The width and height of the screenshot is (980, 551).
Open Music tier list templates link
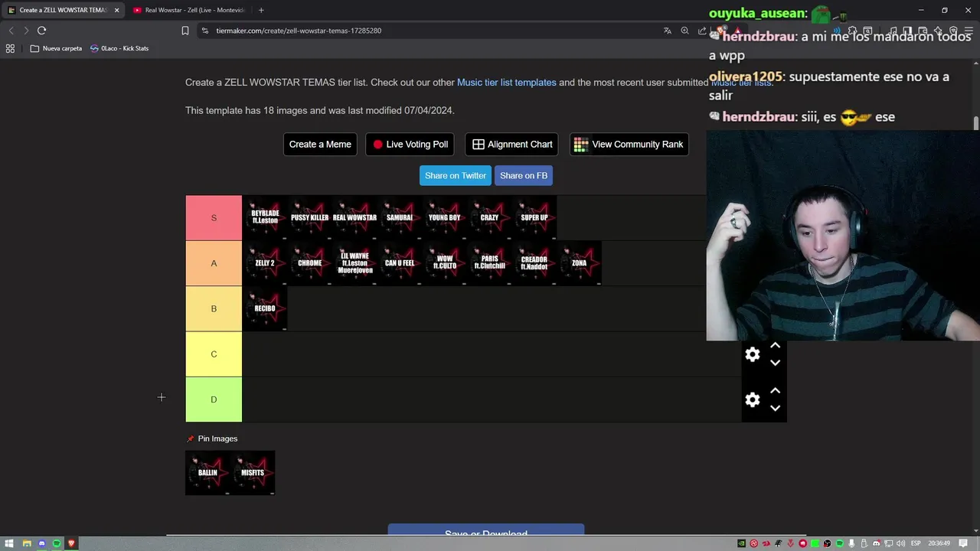(x=507, y=83)
